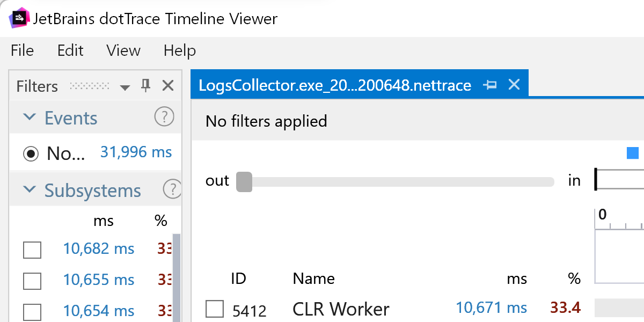The height and width of the screenshot is (322, 644).
Task: Open help for the Subsystems section
Action: pos(172,189)
